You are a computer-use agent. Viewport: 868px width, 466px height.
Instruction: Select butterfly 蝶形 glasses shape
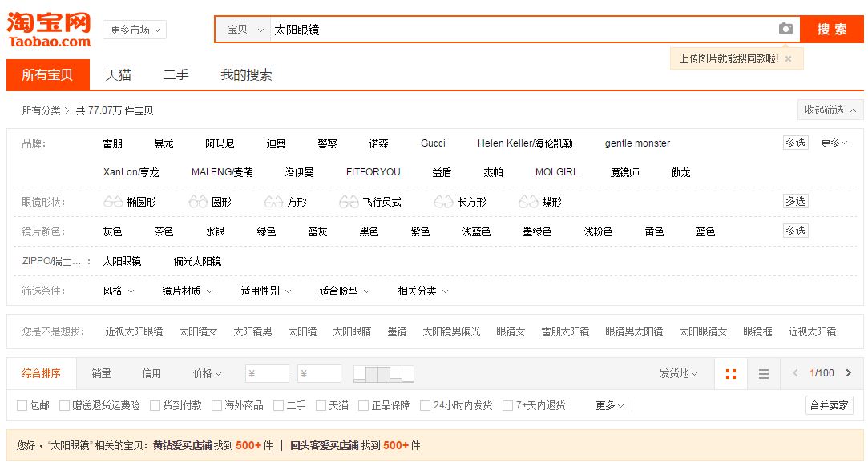[x=539, y=202]
